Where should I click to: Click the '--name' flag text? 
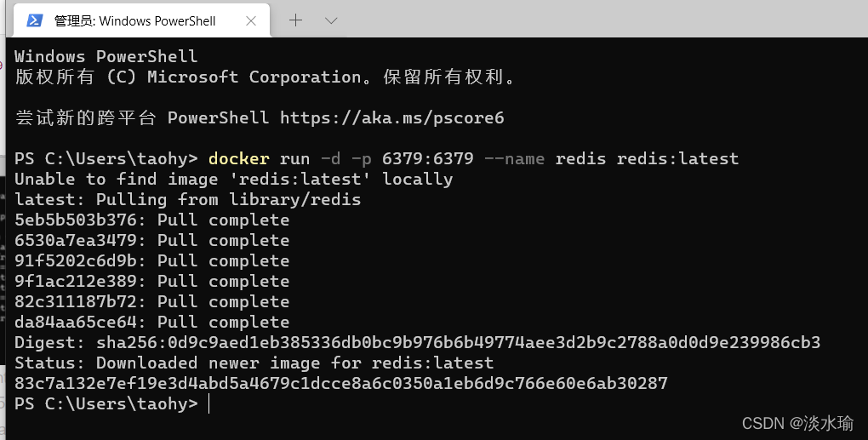click(514, 159)
